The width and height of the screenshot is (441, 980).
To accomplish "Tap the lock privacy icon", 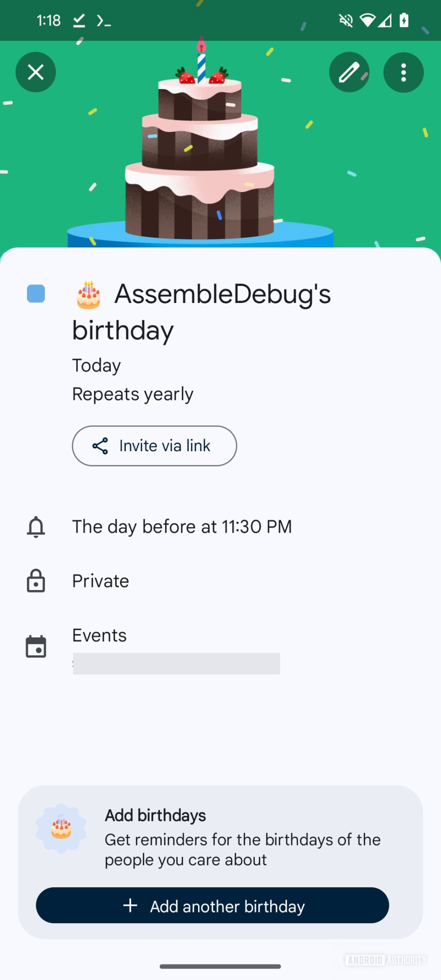I will click(x=36, y=581).
